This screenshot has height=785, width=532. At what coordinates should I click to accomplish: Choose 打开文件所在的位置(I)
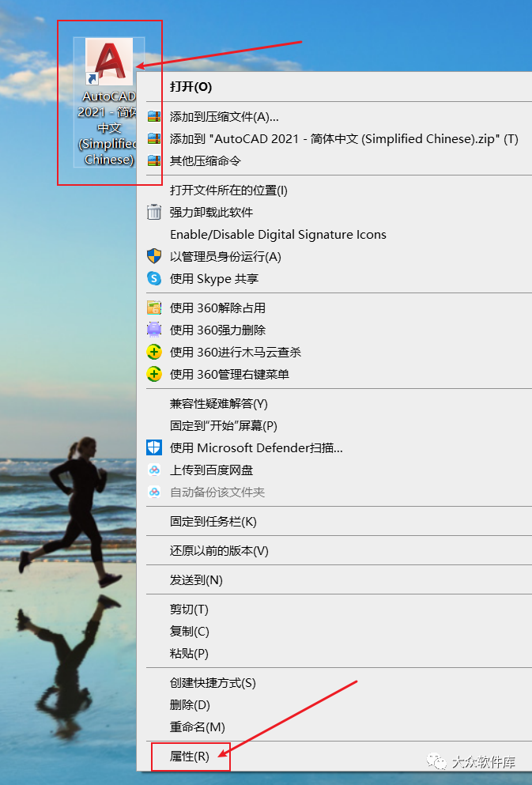click(x=228, y=191)
